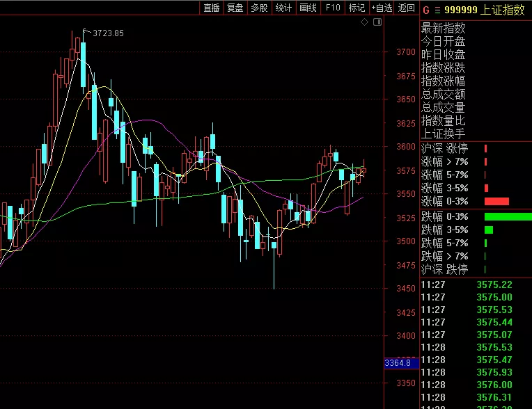This screenshot has height=409, width=532.
Task: Open the F10 company info
Action: pos(333,8)
